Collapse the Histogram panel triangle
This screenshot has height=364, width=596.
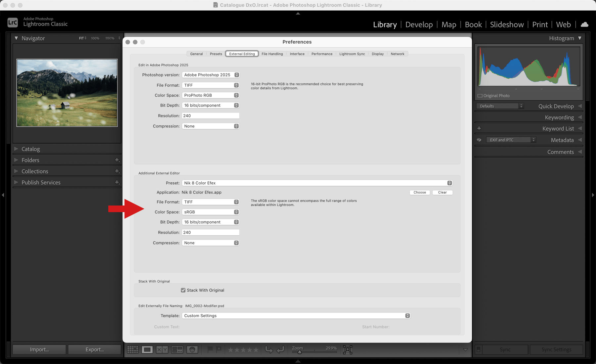pos(580,38)
